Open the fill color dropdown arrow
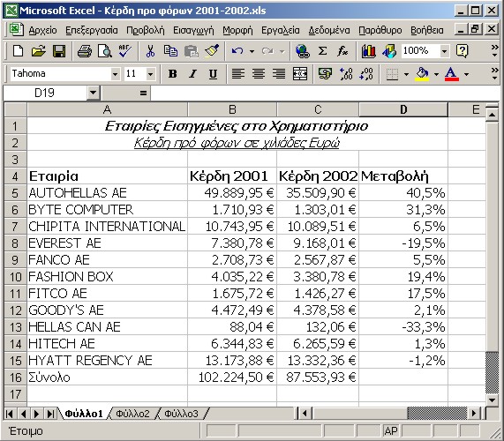The height and width of the screenshot is (441, 504). point(436,74)
